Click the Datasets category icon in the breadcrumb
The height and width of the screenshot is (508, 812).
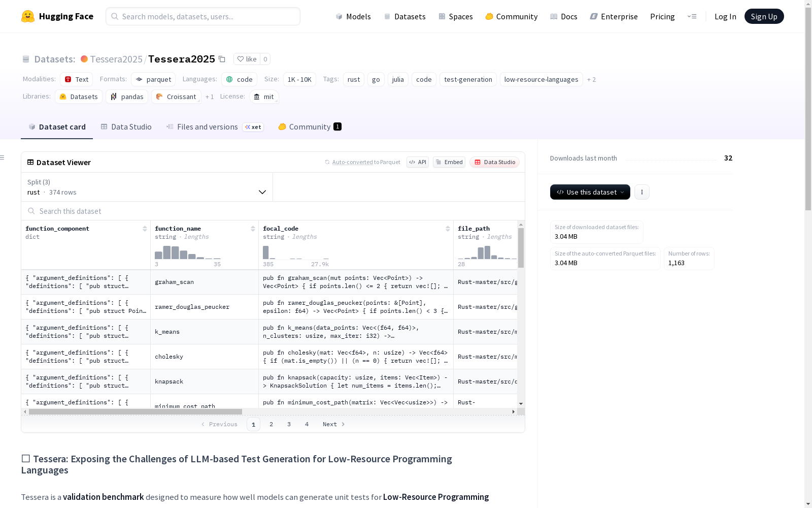[26, 59]
